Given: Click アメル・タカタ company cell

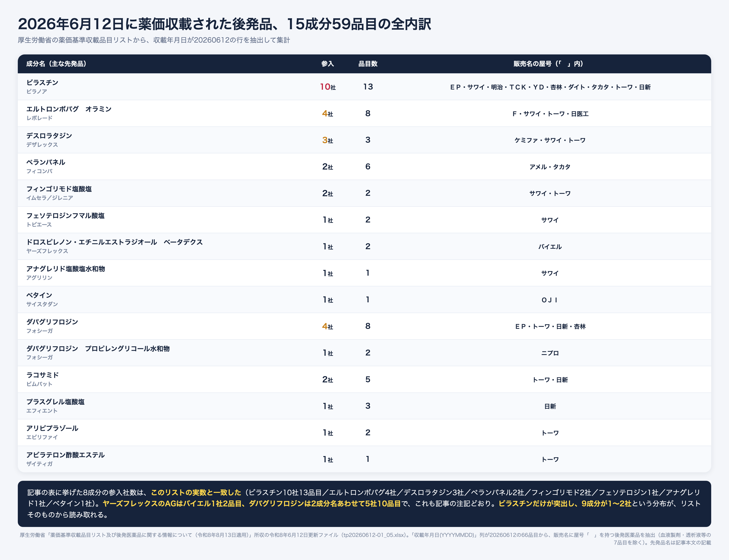Looking at the screenshot, I should [x=550, y=167].
